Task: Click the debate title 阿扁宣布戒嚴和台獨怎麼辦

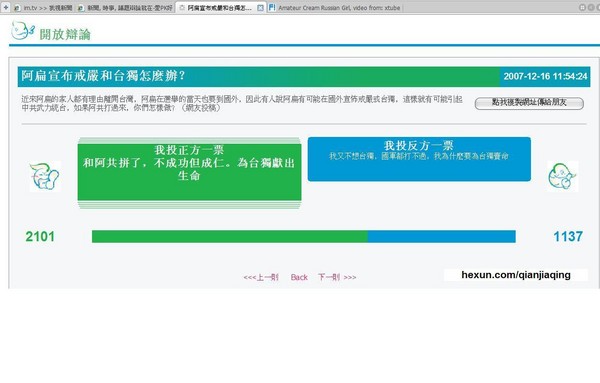Action: tap(103, 76)
